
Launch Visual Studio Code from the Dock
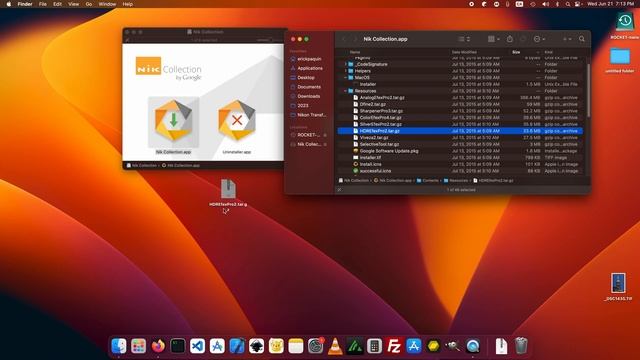pyautogui.click(x=198, y=346)
